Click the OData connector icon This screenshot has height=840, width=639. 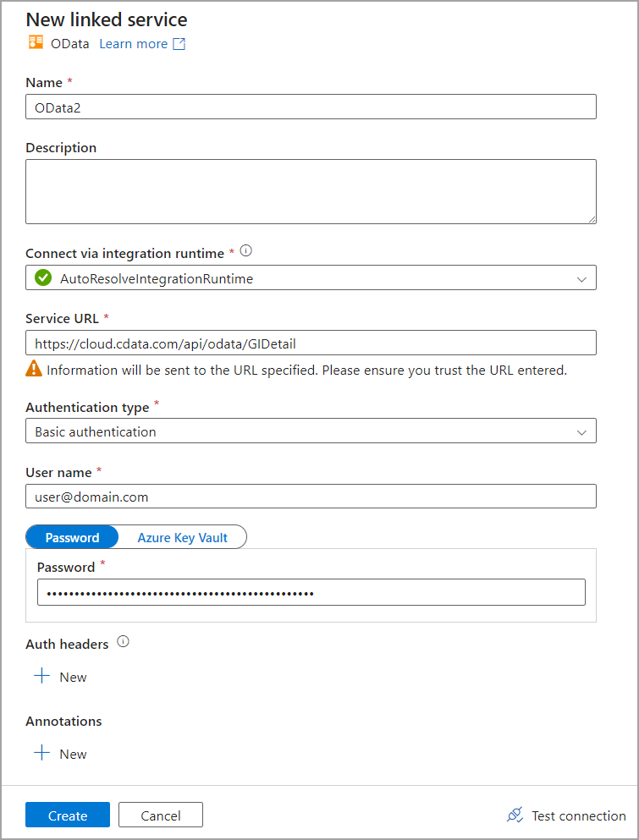35,43
